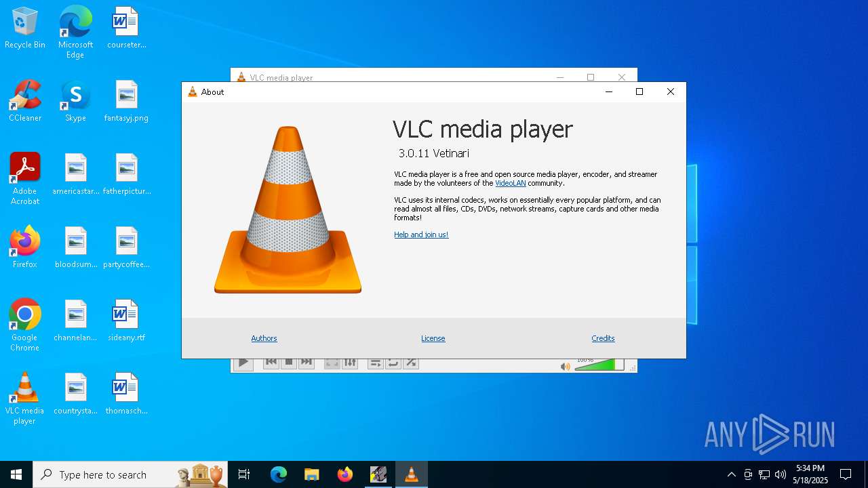Open the License link
Screen dimensions: 868x488
click(433, 338)
